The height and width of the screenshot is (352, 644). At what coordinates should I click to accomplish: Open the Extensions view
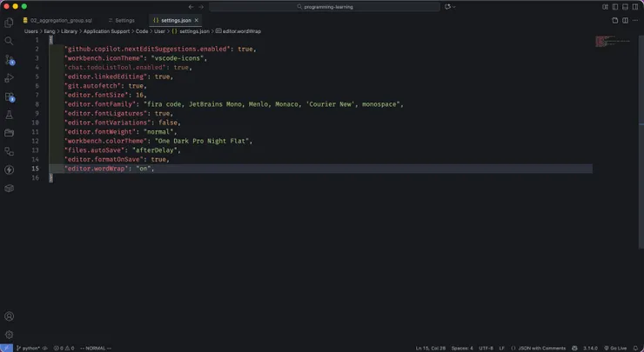(9, 96)
